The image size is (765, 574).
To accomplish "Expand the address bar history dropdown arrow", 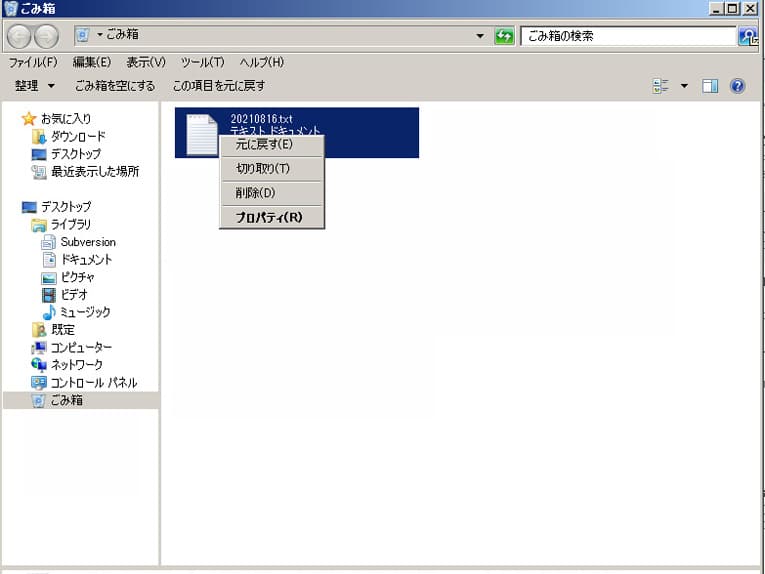I will click(481, 36).
